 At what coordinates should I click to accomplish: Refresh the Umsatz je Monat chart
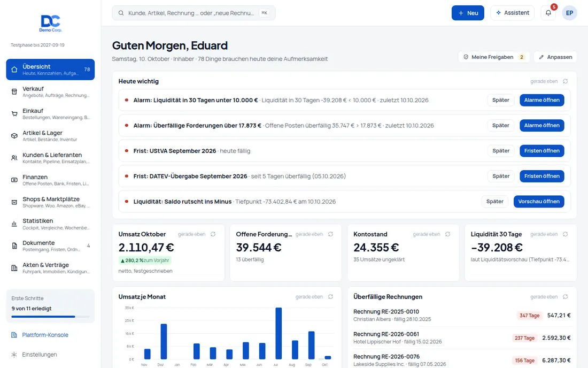[x=330, y=297]
